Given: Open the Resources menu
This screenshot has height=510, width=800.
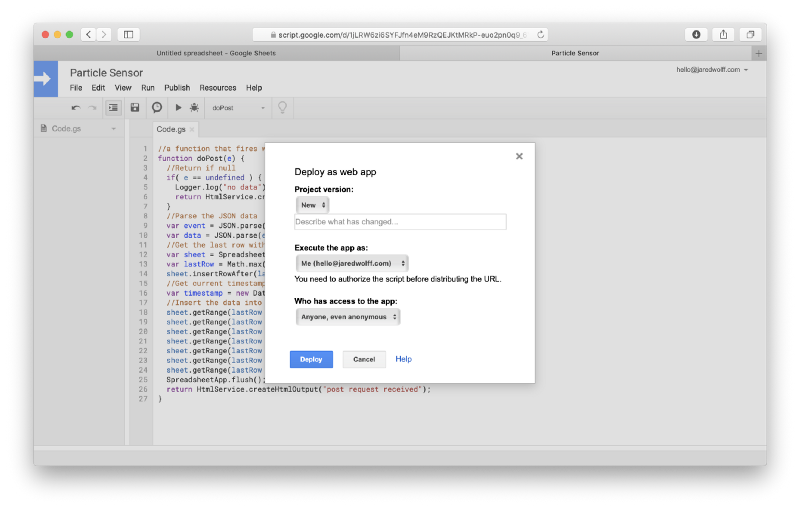Looking at the screenshot, I should [218, 88].
